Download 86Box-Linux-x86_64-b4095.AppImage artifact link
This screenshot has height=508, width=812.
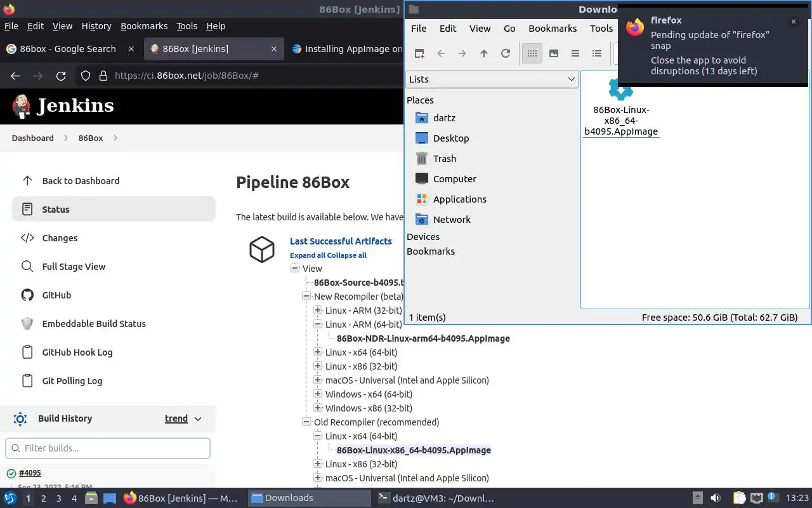(414, 450)
